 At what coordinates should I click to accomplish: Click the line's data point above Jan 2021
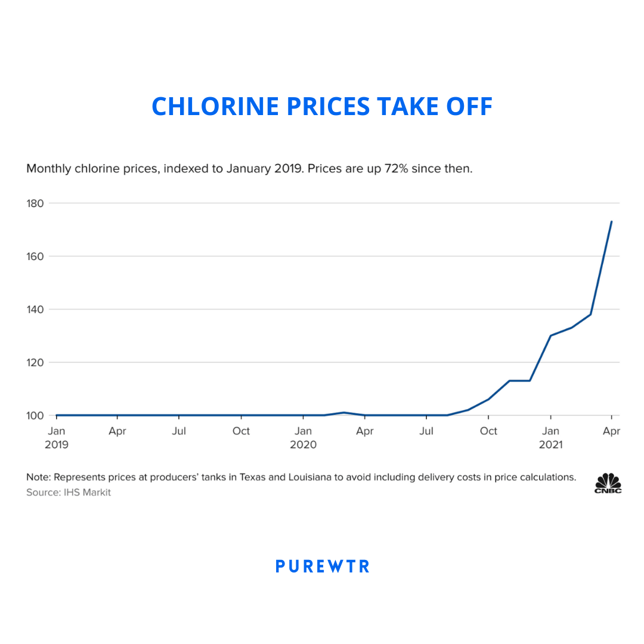tap(550, 335)
